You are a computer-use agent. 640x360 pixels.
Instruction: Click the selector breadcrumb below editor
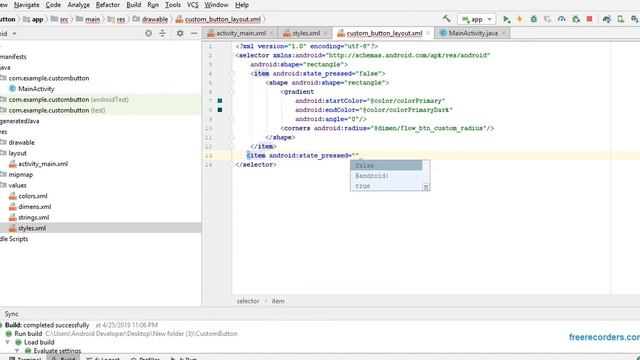click(248, 301)
